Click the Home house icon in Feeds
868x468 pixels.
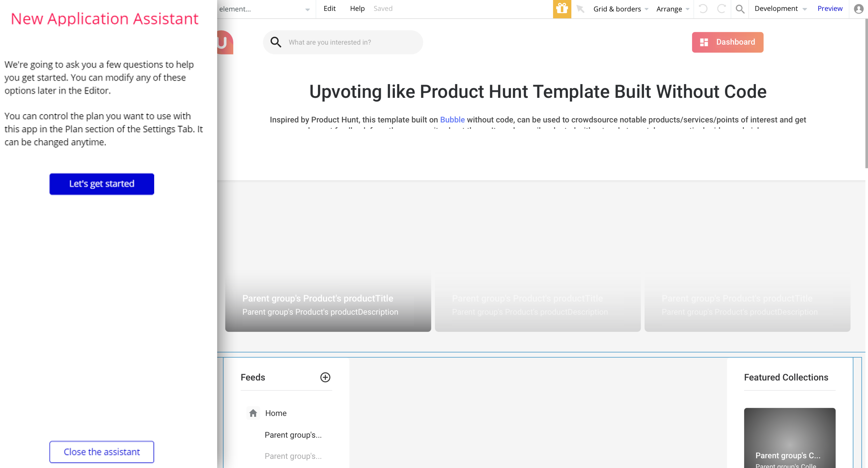(253, 413)
